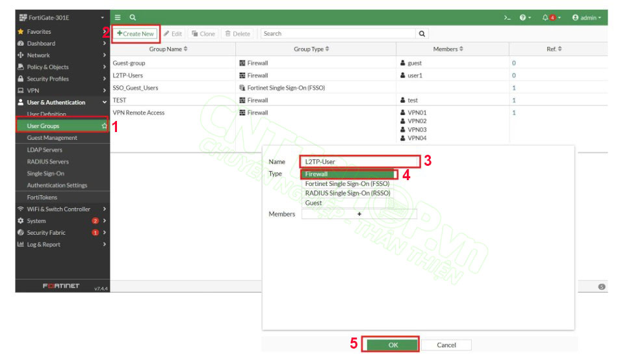
Task: Sort by Members column
Action: tap(448, 49)
